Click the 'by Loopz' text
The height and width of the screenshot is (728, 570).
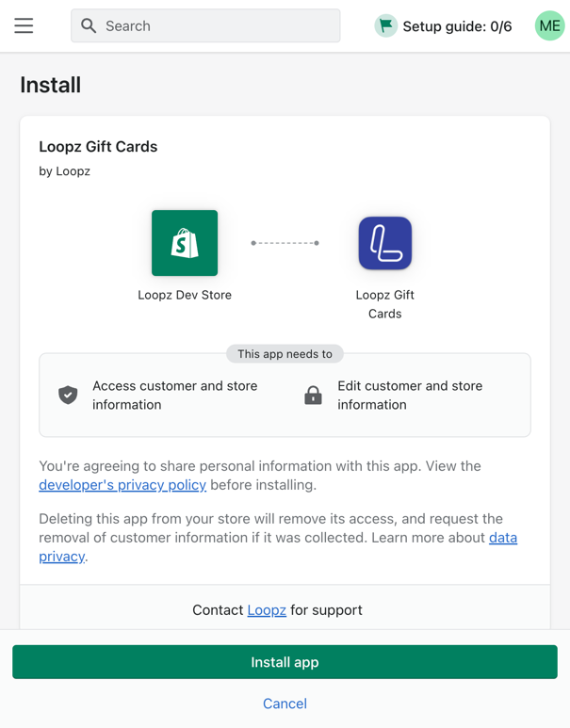click(x=65, y=171)
